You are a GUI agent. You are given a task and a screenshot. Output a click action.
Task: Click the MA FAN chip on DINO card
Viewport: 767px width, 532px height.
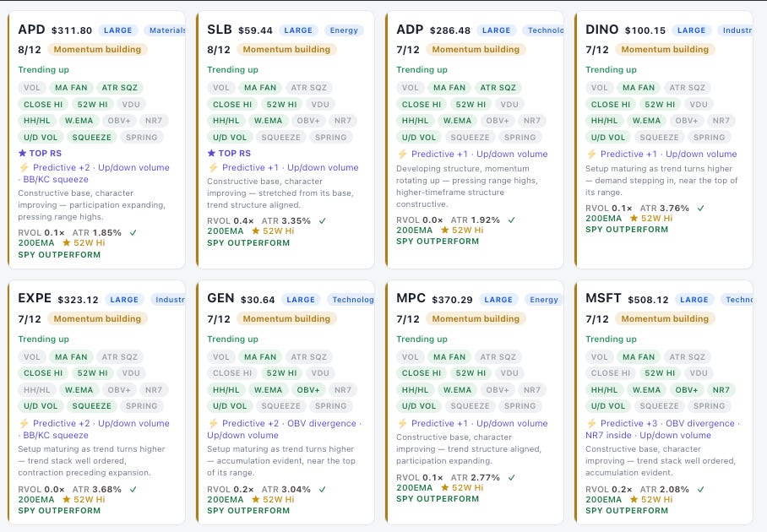639,88
